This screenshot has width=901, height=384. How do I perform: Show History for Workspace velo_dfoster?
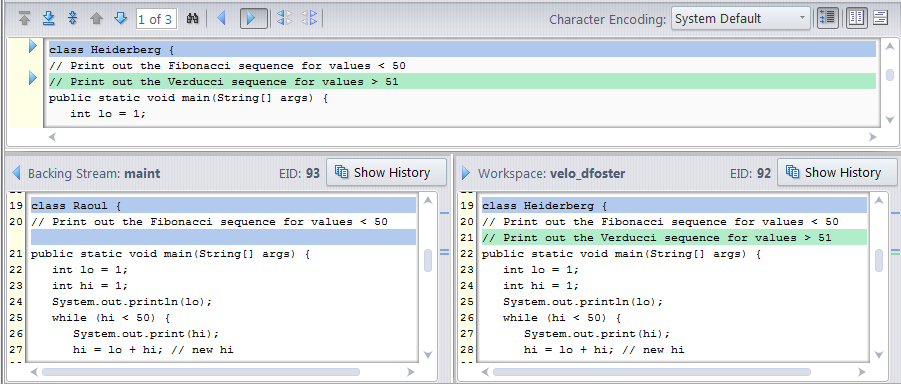[837, 172]
